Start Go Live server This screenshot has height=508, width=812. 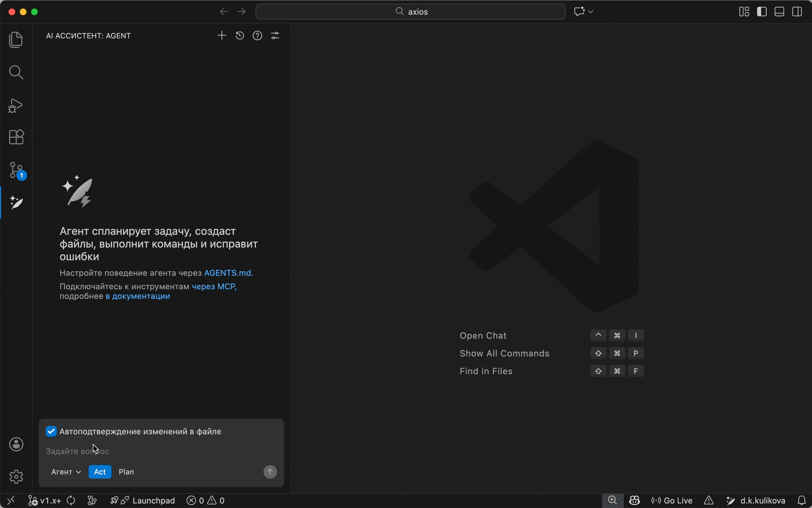click(671, 501)
